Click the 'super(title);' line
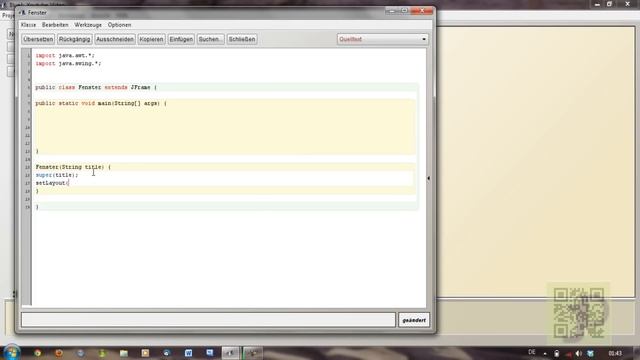Screen dimensions: 640x360 [57, 175]
